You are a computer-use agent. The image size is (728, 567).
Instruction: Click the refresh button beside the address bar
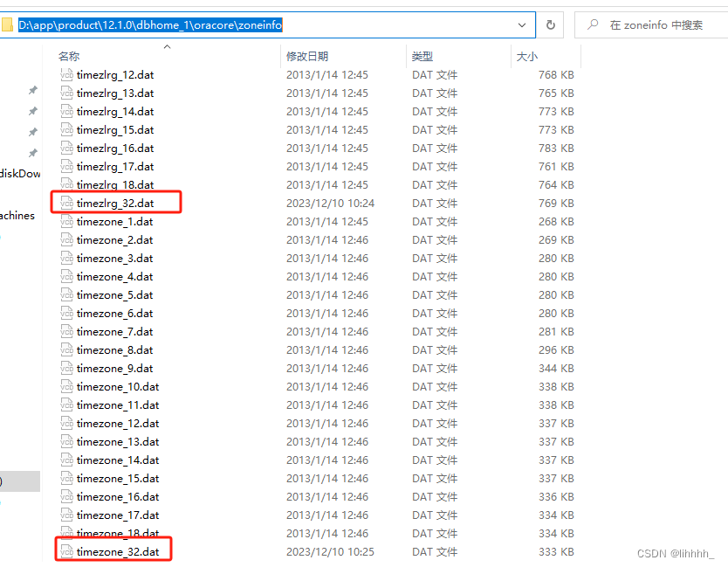551,24
